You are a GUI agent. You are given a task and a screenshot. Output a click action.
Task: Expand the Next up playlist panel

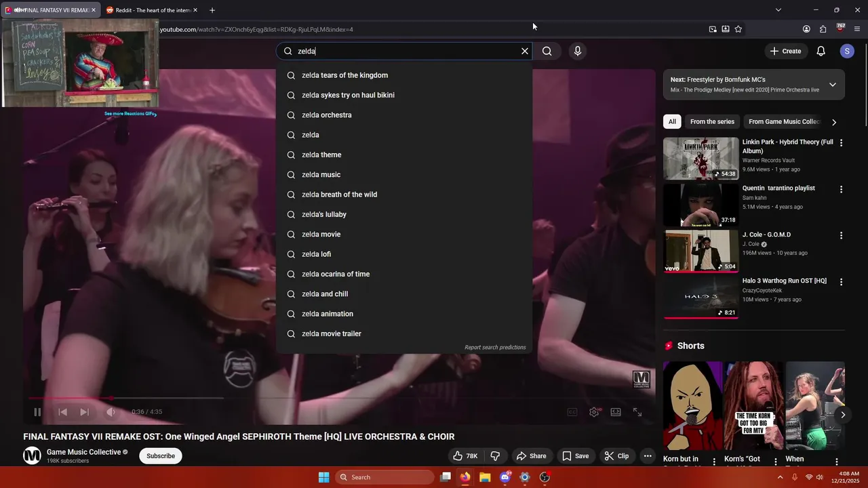tap(832, 85)
